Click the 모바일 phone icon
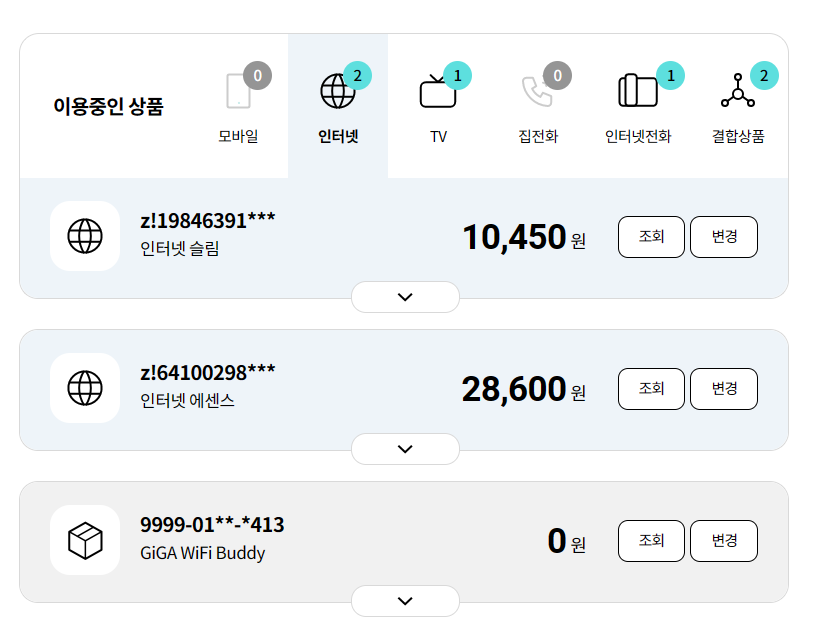Viewport: 815px width, 625px height. pyautogui.click(x=238, y=91)
